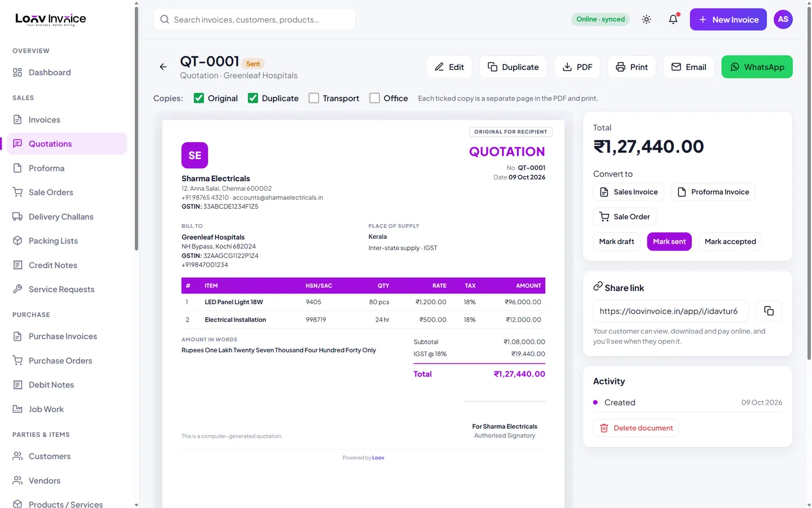Enable the Transport copy checkbox
This screenshot has height=508, width=812.
coord(314,98)
